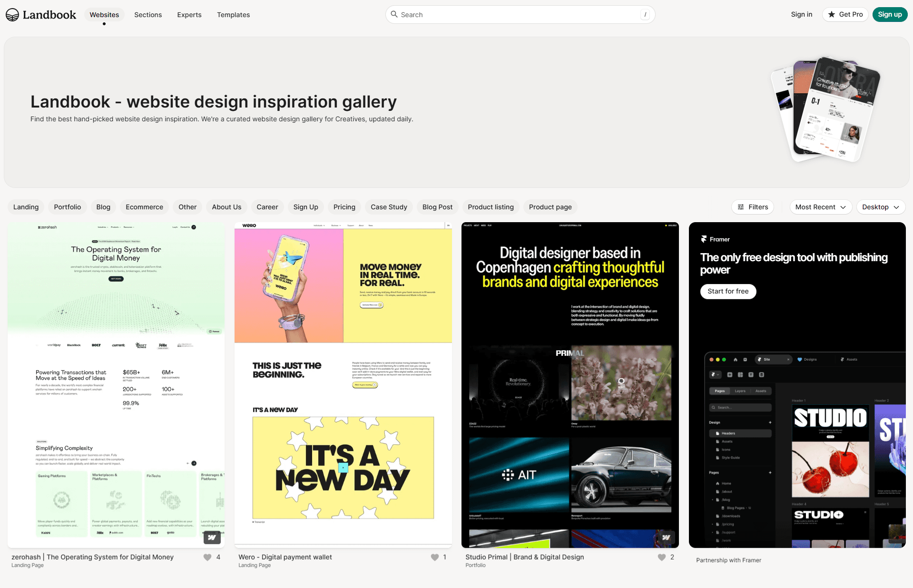Filter by About Us category
This screenshot has width=913, height=588.
click(x=226, y=207)
